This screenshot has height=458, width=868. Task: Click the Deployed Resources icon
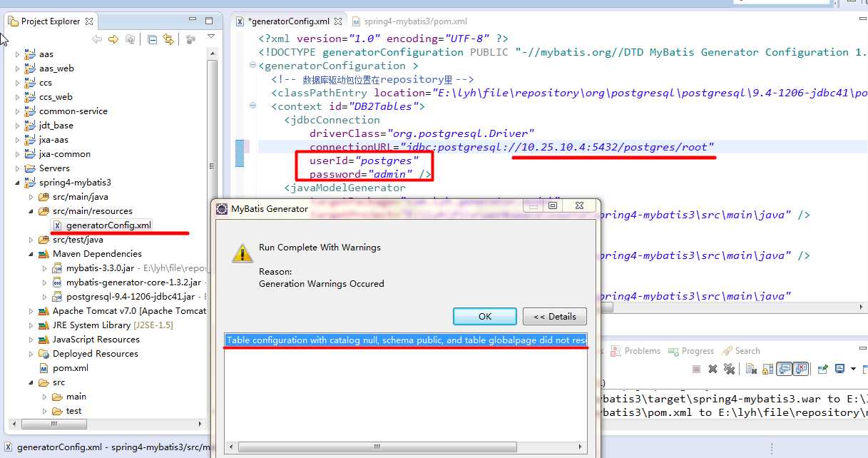pyautogui.click(x=44, y=354)
